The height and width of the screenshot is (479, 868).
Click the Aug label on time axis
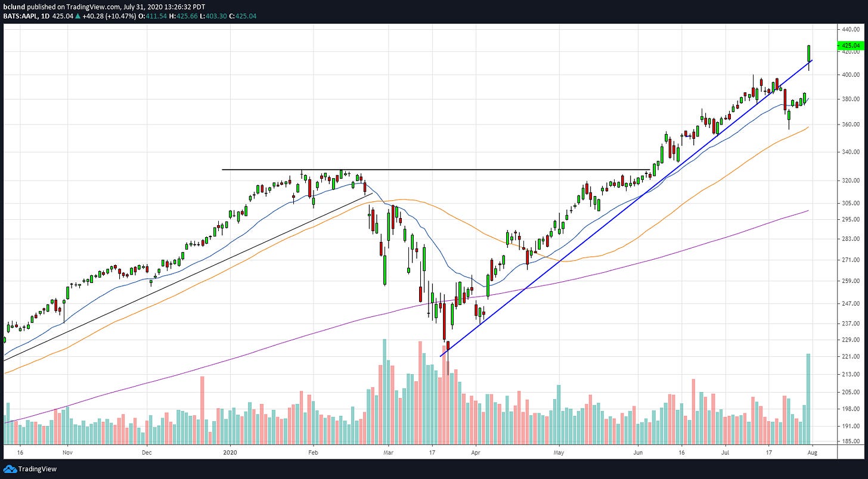point(813,452)
